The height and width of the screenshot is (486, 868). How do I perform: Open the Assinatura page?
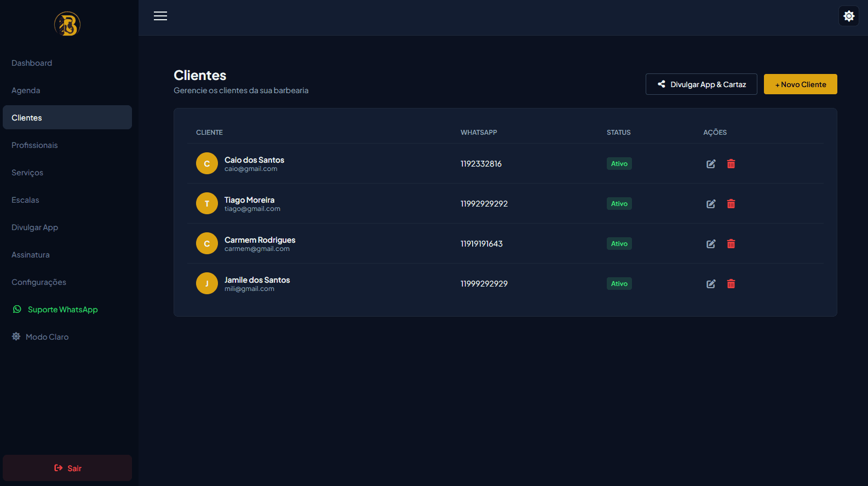tap(67, 255)
